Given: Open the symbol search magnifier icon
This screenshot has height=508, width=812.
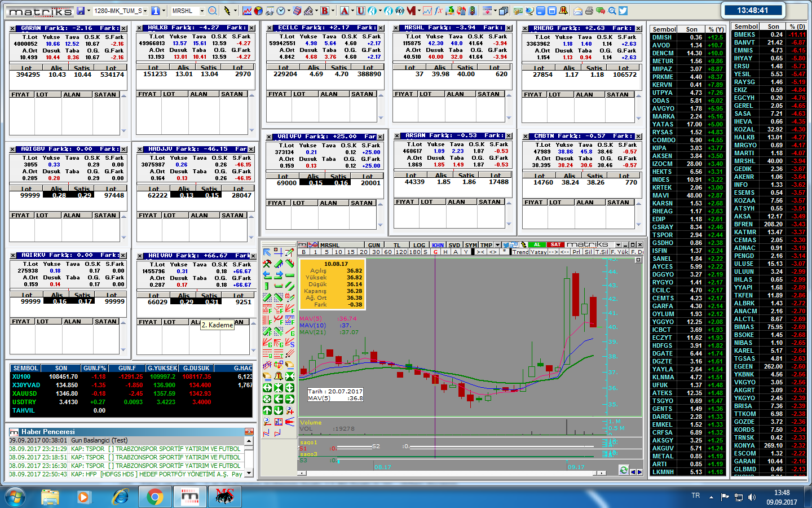Looking at the screenshot, I should (213, 11).
